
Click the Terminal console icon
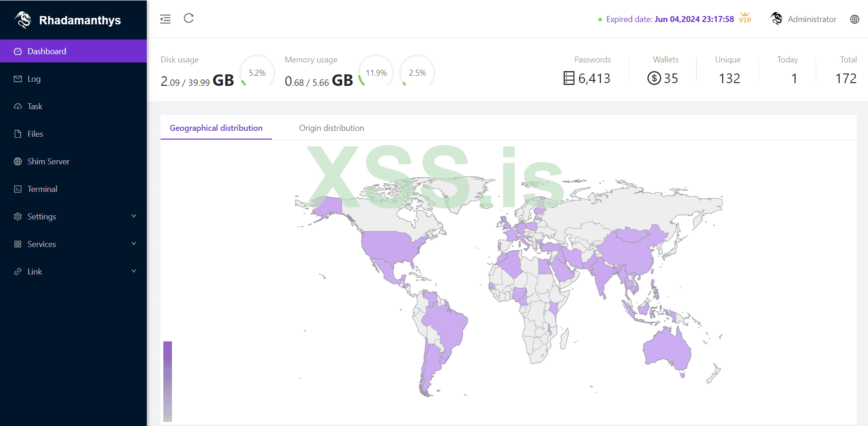[x=18, y=189]
